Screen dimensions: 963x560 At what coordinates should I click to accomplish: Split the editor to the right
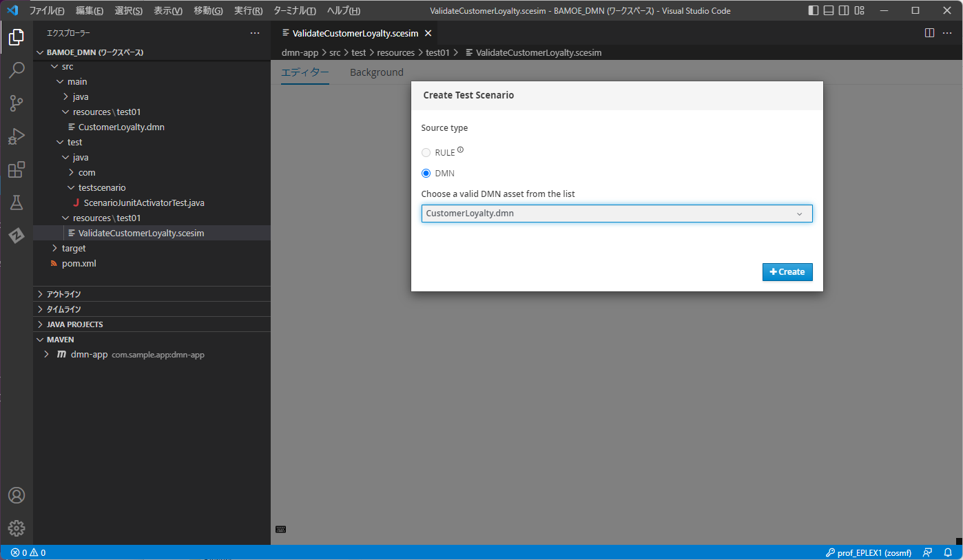(x=929, y=33)
